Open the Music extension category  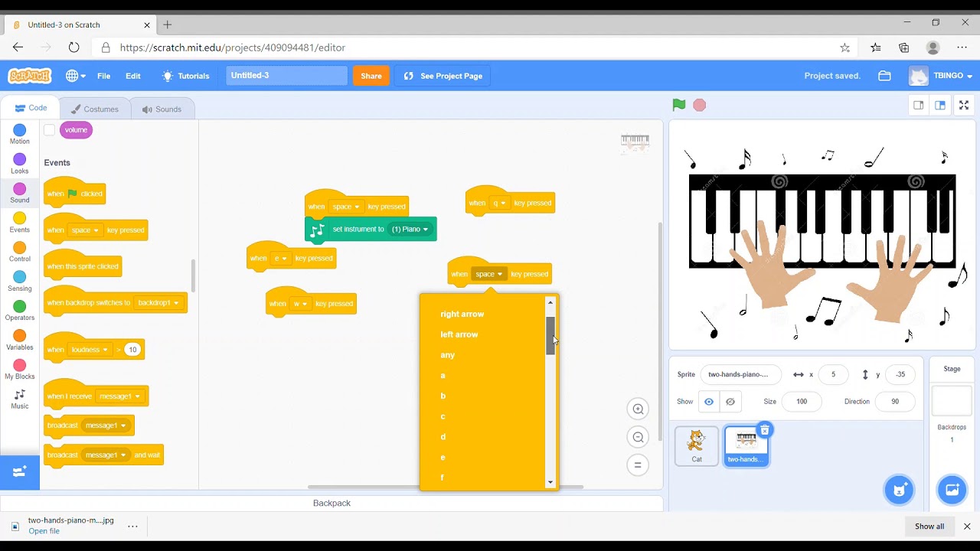click(x=20, y=399)
